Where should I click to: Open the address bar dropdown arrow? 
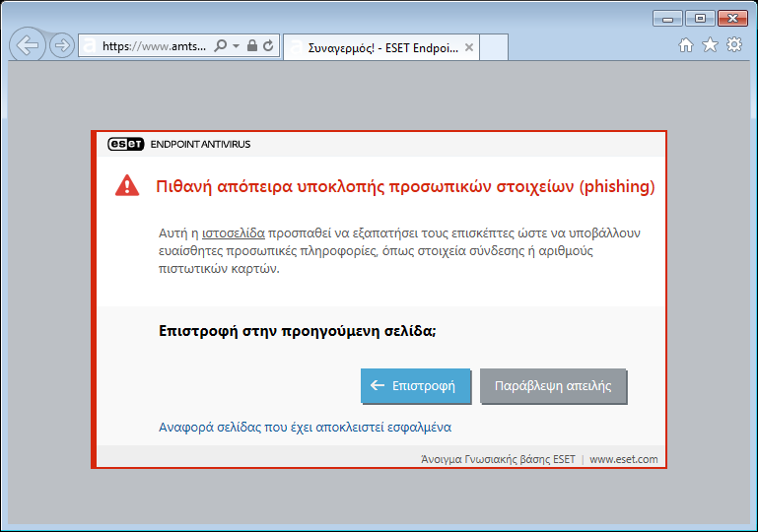click(236, 45)
